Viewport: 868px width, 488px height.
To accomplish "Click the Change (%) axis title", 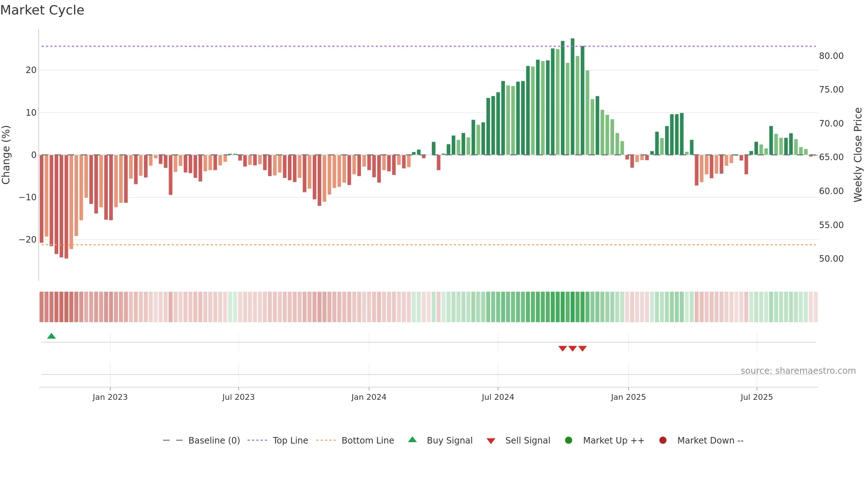I will pos(6,155).
